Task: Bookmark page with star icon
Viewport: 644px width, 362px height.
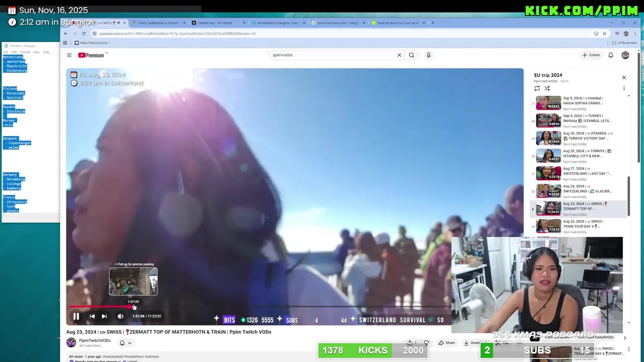Action: (x=604, y=34)
